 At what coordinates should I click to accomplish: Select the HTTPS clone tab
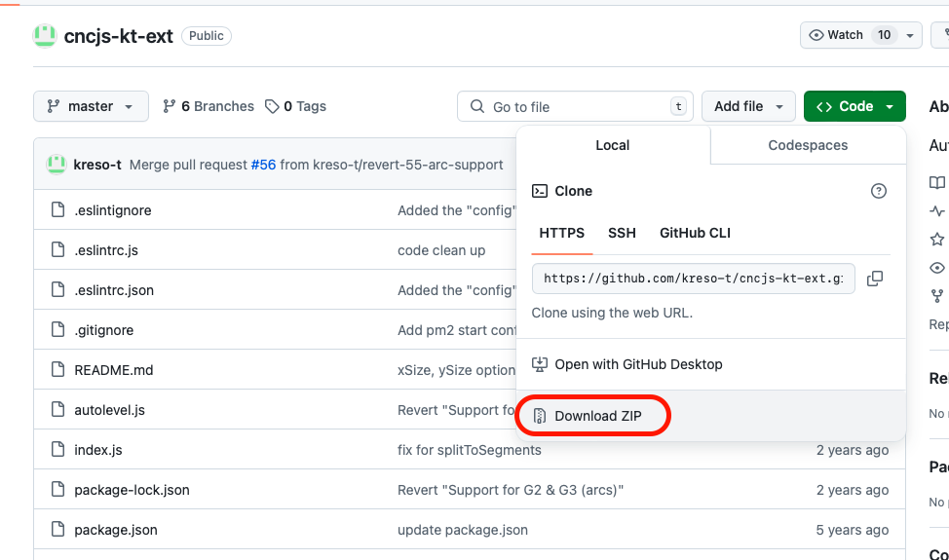pos(561,234)
